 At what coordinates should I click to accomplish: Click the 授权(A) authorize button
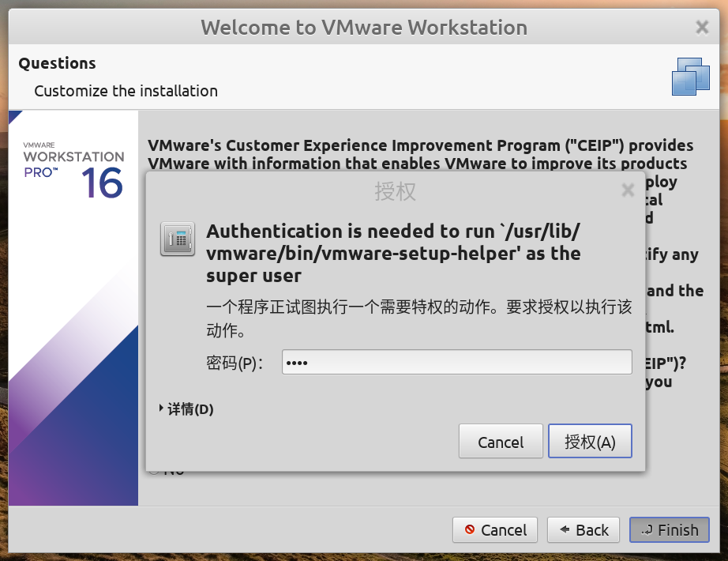coord(590,441)
